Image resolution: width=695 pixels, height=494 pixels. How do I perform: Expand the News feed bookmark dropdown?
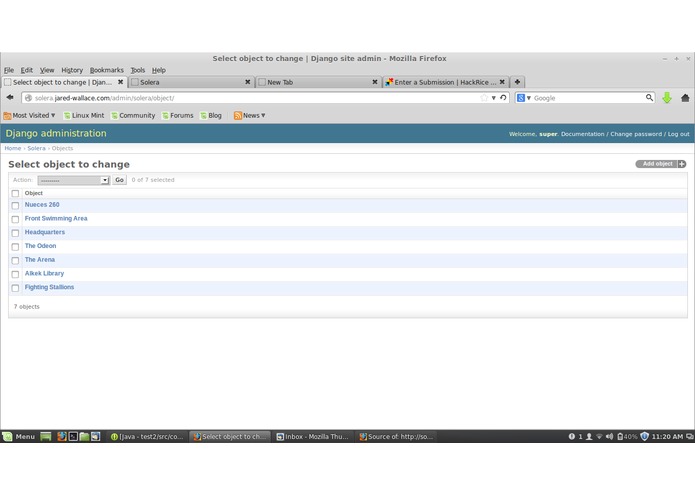click(250, 115)
